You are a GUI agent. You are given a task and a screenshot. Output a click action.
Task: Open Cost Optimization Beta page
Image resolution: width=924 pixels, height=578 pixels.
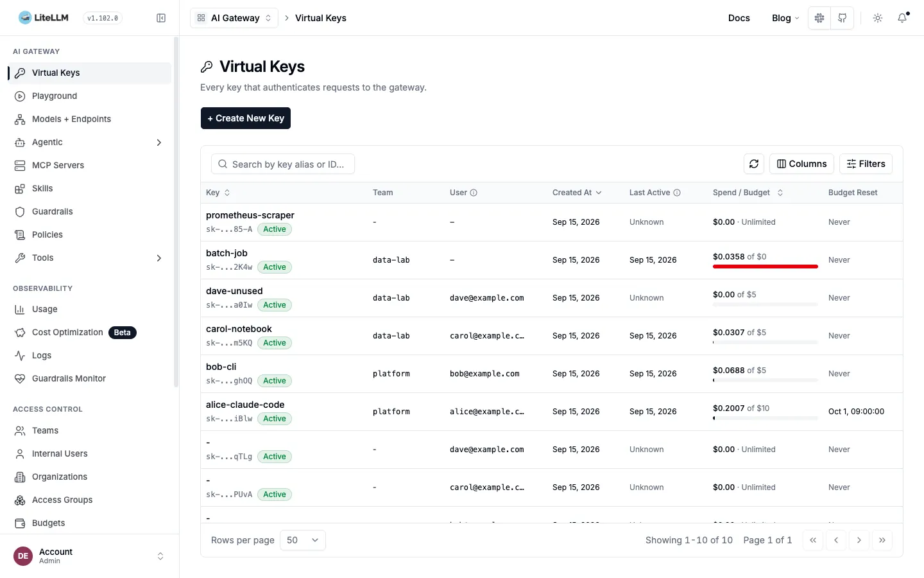pyautogui.click(x=89, y=332)
